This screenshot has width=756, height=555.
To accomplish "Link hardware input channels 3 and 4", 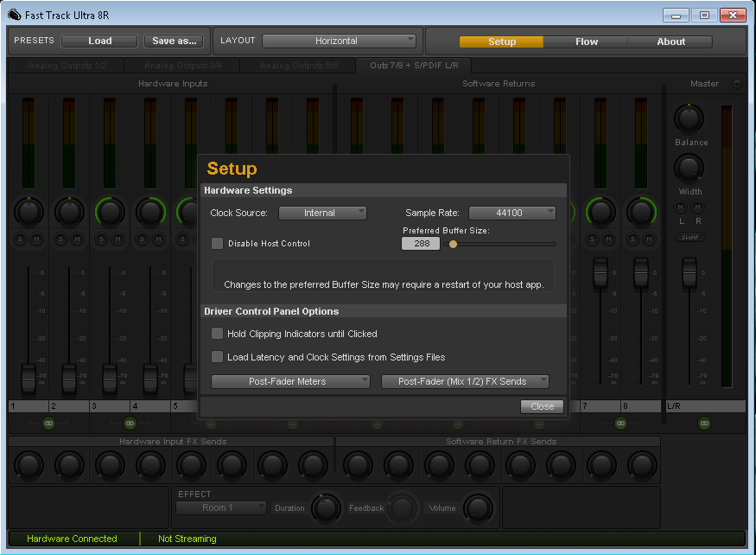I will coord(130,424).
